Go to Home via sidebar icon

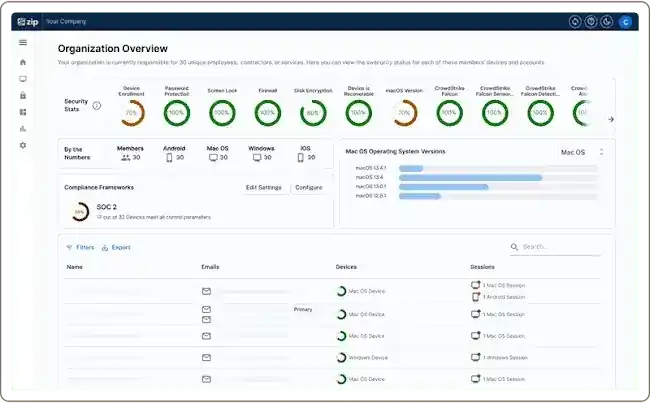[x=23, y=62]
